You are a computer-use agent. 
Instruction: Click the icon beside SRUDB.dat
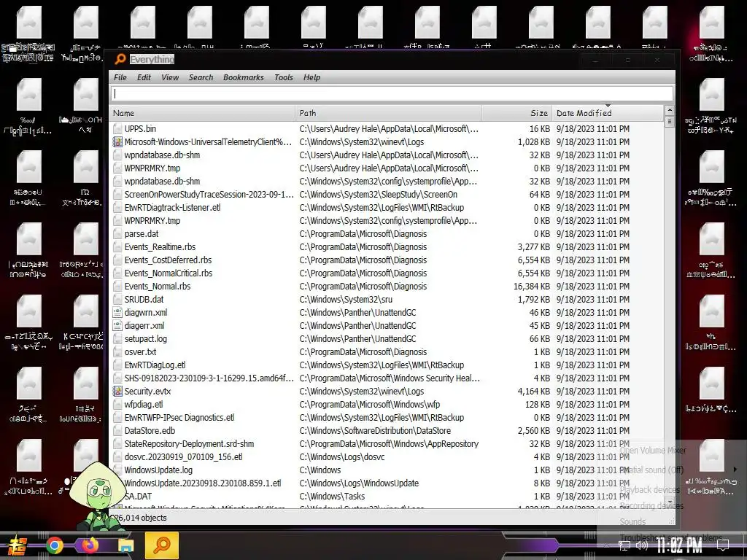coord(117,300)
